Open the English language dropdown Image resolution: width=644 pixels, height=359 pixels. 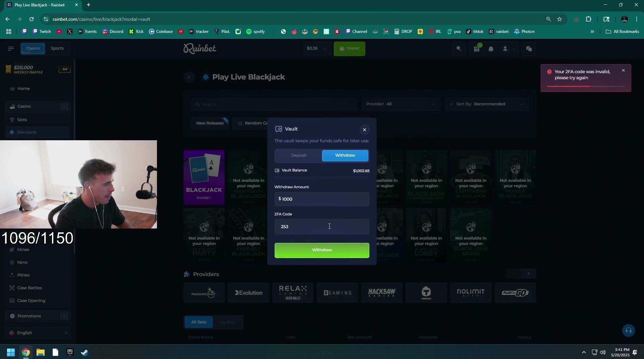click(x=38, y=333)
